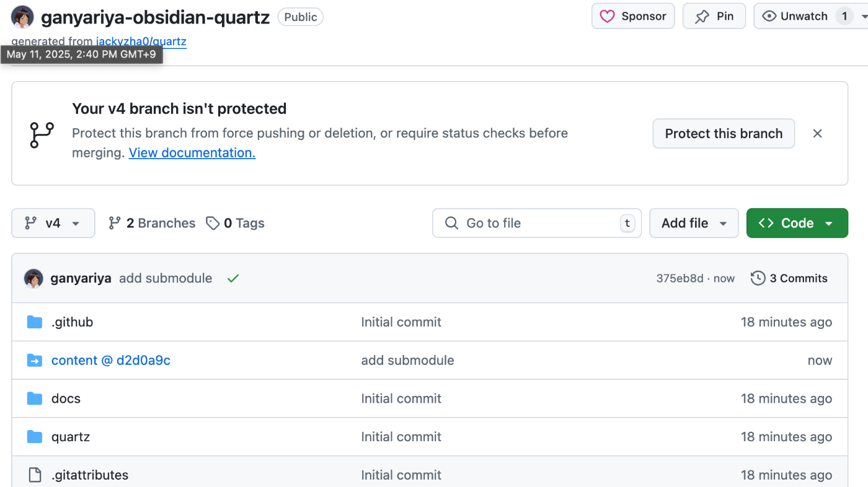Click the docs folder icon

(35, 398)
